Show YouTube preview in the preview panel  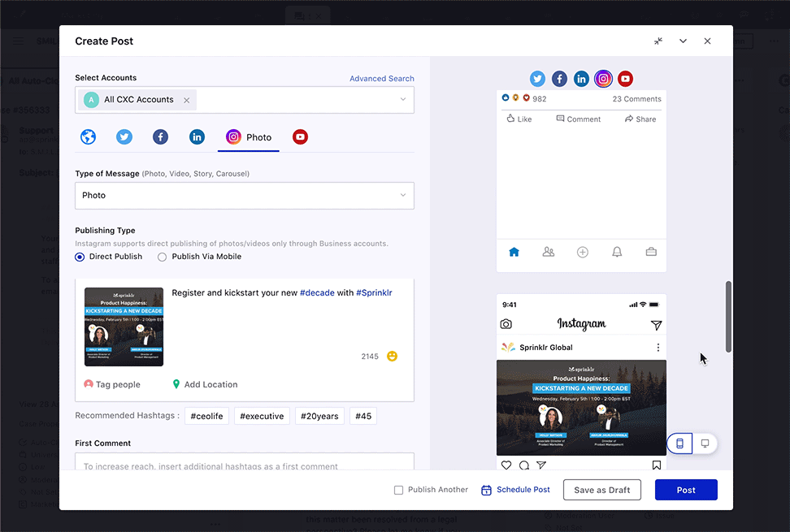coord(625,79)
